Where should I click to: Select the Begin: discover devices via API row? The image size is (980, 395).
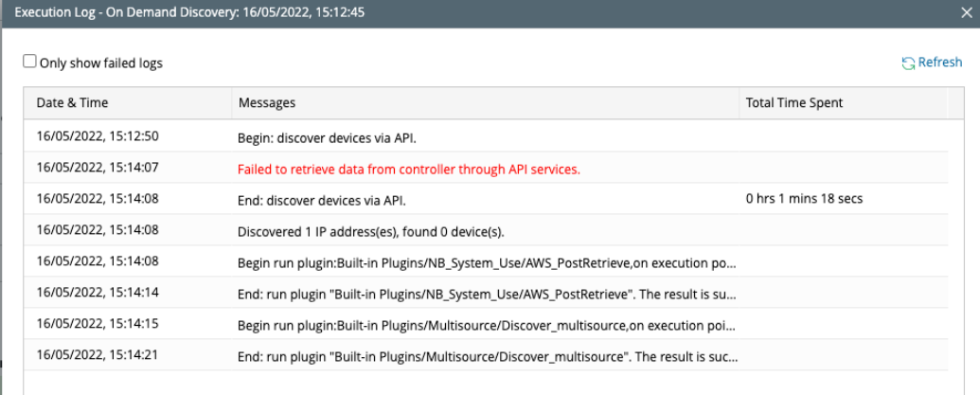click(327, 136)
